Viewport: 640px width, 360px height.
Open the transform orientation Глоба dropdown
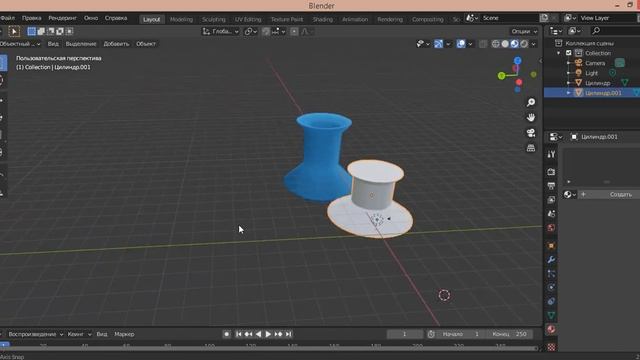tap(220, 31)
